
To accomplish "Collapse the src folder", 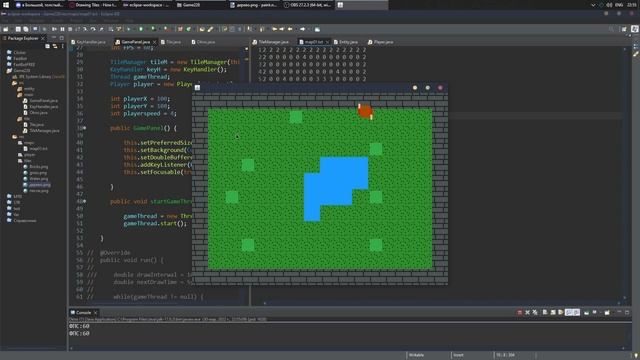I will pos(18,82).
